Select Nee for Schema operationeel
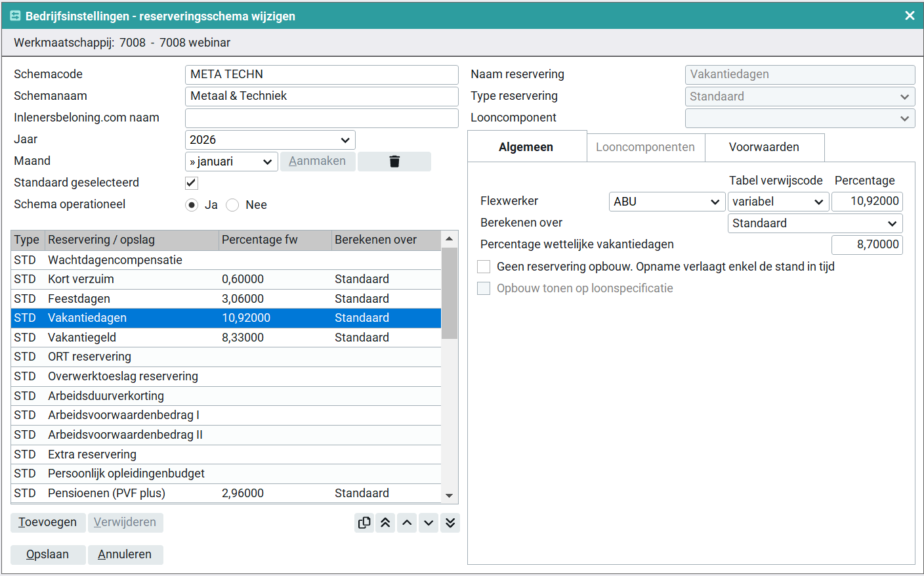Viewport: 924px width, 576px height. 232,205
